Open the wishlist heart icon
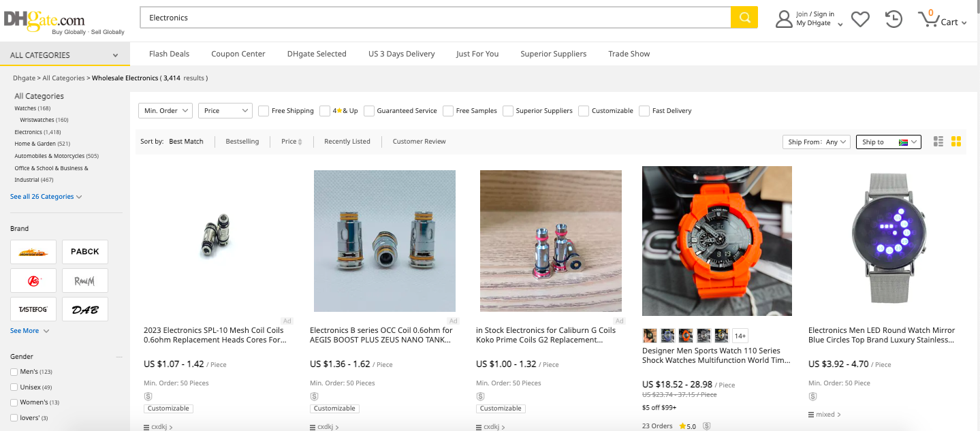This screenshot has height=431, width=980. pyautogui.click(x=859, y=18)
